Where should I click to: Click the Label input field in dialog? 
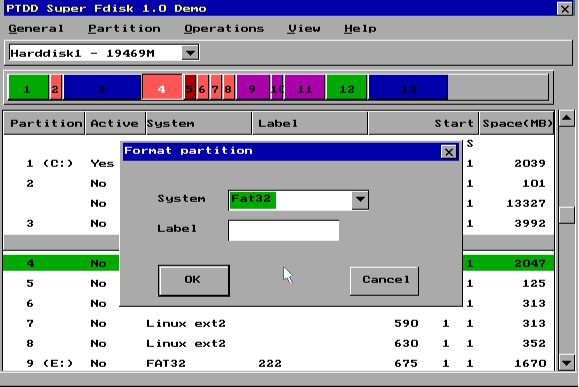284,230
